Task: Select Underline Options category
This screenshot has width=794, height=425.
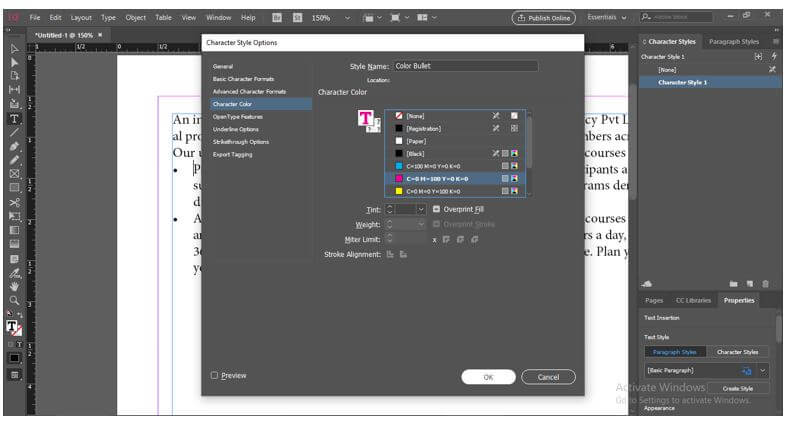Action: tap(235, 129)
